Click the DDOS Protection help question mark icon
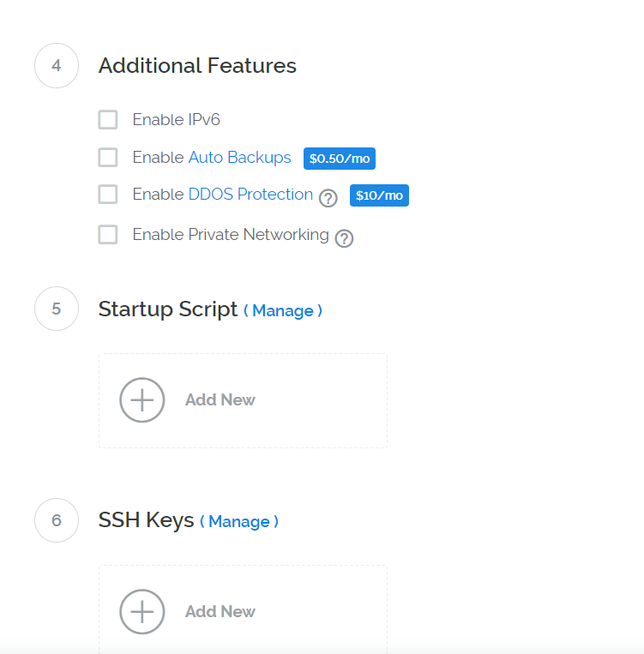 [x=328, y=198]
